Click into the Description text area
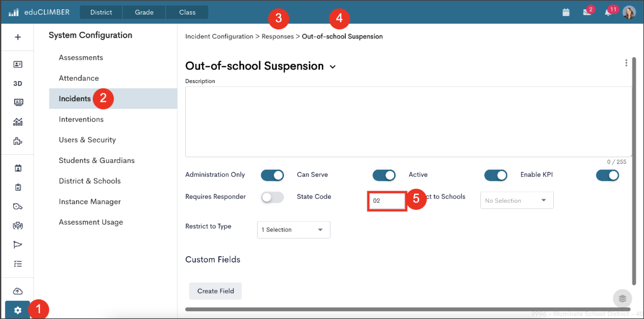The image size is (644, 319). click(408, 122)
